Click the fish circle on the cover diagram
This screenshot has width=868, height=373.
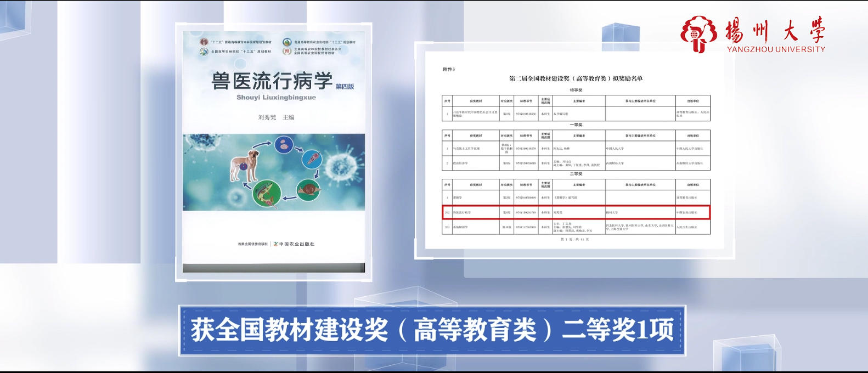[x=267, y=194]
